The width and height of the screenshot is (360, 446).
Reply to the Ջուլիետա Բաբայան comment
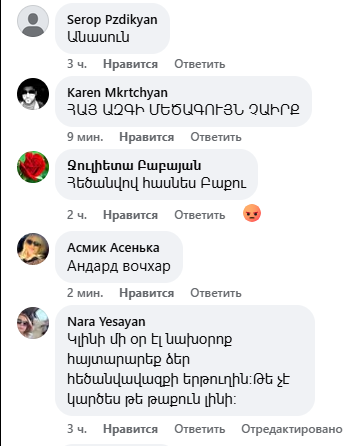[200, 215]
